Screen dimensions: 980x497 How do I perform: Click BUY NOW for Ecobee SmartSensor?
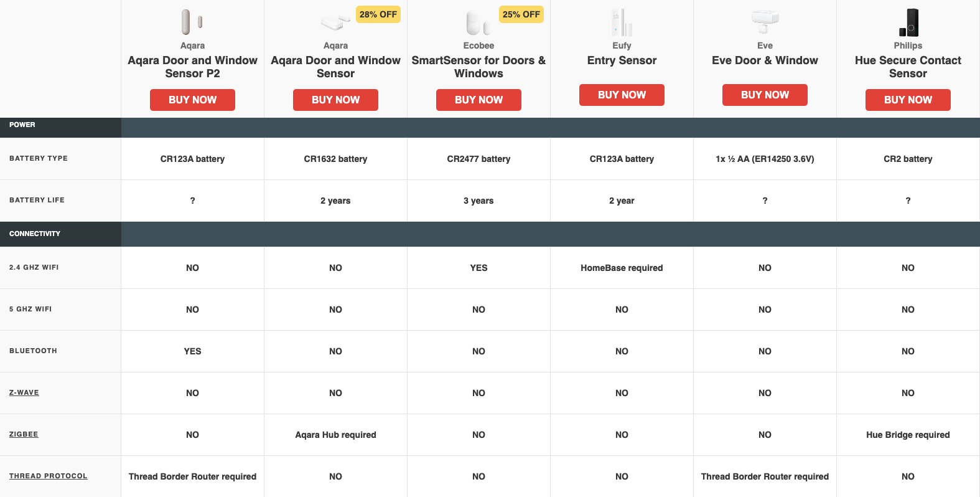click(x=478, y=100)
